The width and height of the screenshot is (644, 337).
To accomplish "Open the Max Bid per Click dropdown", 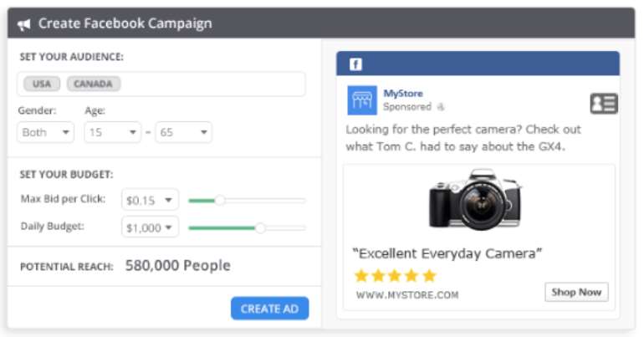I will (150, 200).
